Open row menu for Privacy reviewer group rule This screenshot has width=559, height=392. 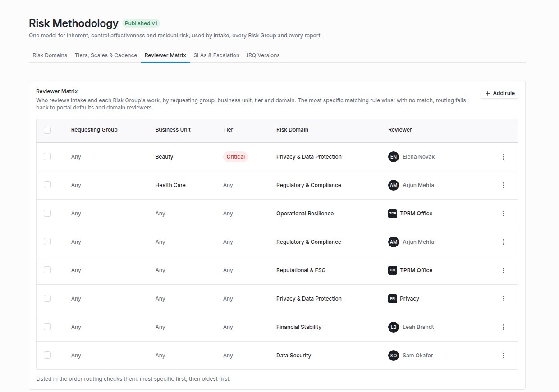click(504, 299)
